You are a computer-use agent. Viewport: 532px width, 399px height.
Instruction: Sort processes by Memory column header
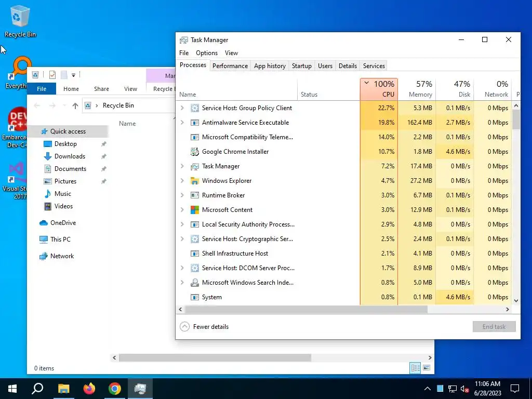coord(417,89)
